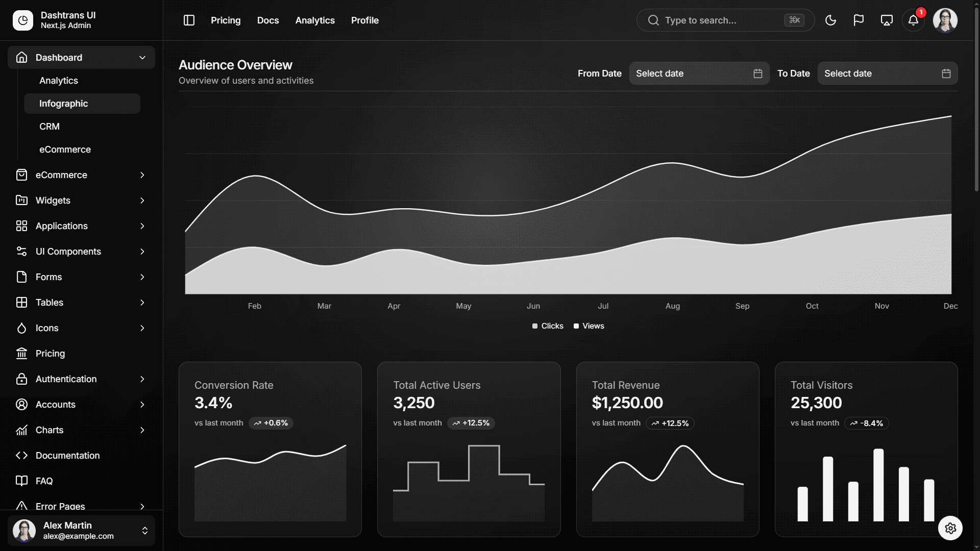Click the From Date select date field
This screenshot has height=551, width=980.
[699, 73]
